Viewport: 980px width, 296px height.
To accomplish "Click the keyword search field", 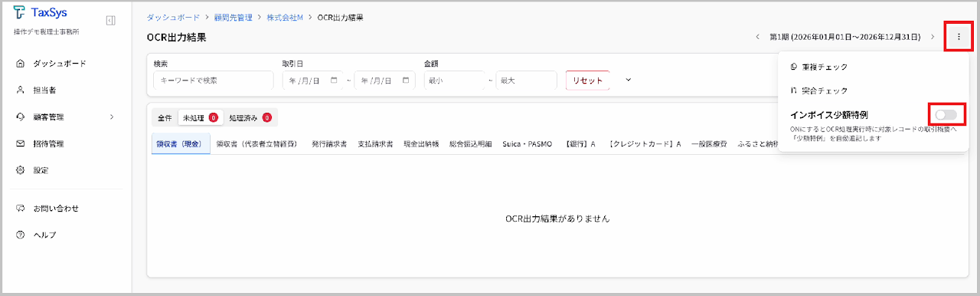I will (214, 81).
